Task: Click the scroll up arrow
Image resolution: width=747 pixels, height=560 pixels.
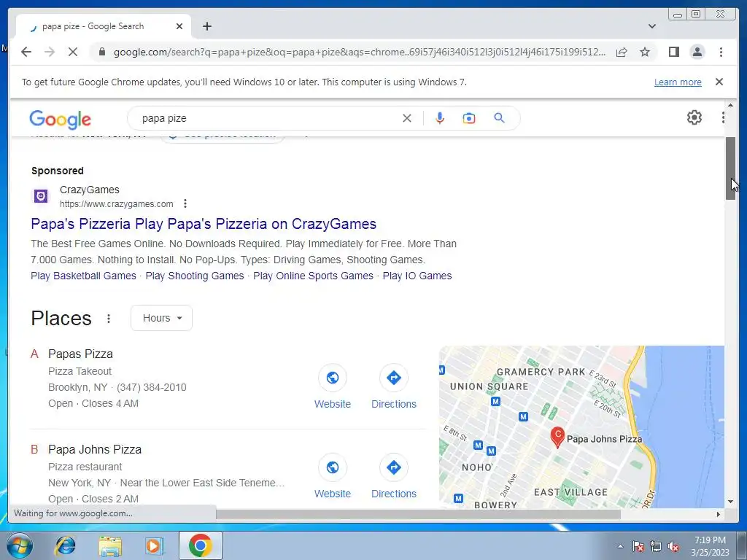Action: 730,105
